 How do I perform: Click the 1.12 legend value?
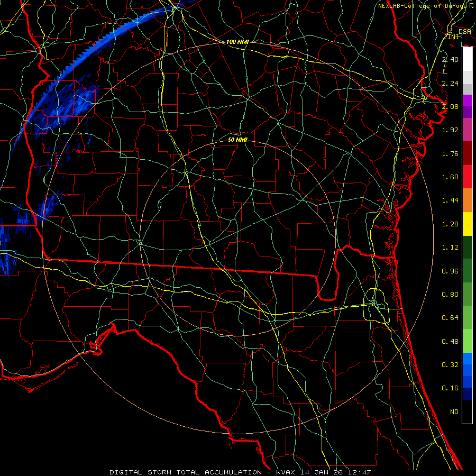pyautogui.click(x=450, y=248)
